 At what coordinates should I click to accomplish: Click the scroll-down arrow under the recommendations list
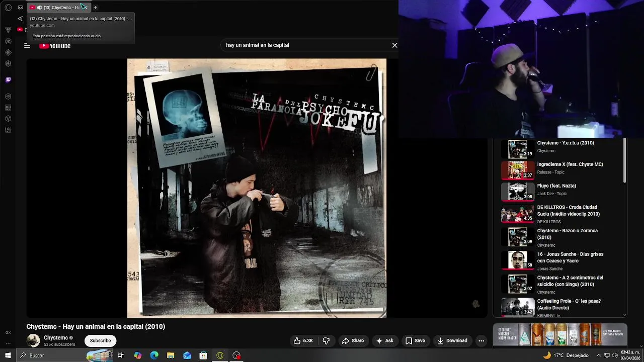[624, 315]
